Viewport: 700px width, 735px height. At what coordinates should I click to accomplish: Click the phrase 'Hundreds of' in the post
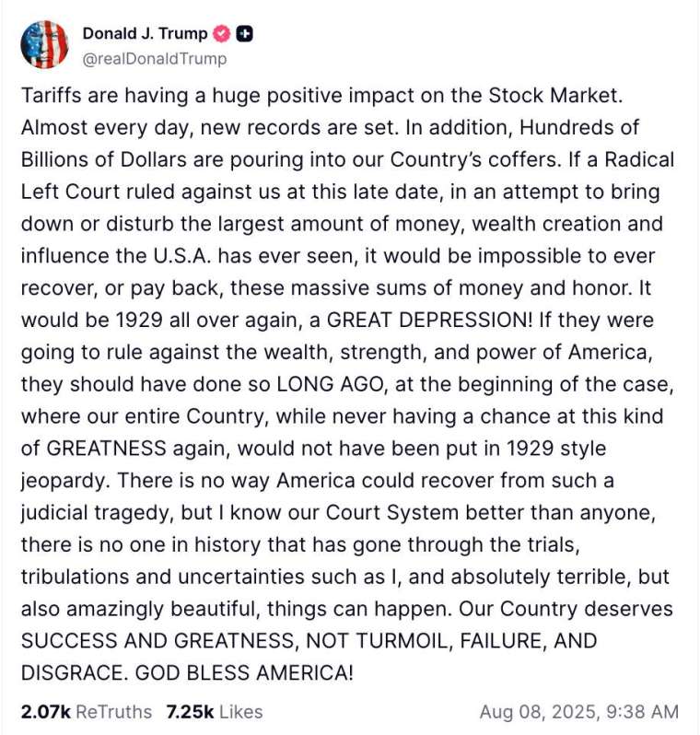[x=579, y=127]
